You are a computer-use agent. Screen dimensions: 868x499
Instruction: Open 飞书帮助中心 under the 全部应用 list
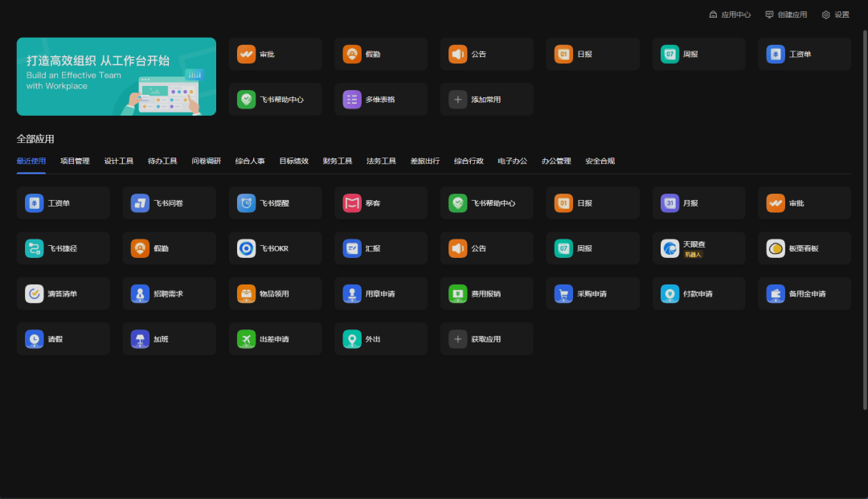(486, 203)
